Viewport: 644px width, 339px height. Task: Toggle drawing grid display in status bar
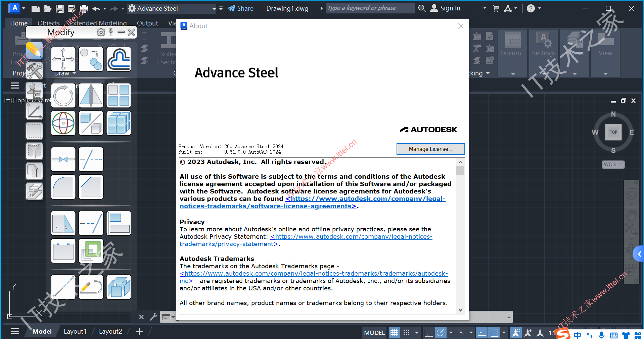pyautogui.click(x=394, y=332)
